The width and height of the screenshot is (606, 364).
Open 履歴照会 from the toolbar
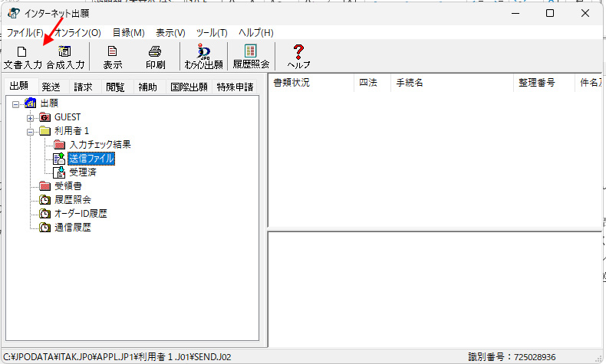[250, 57]
